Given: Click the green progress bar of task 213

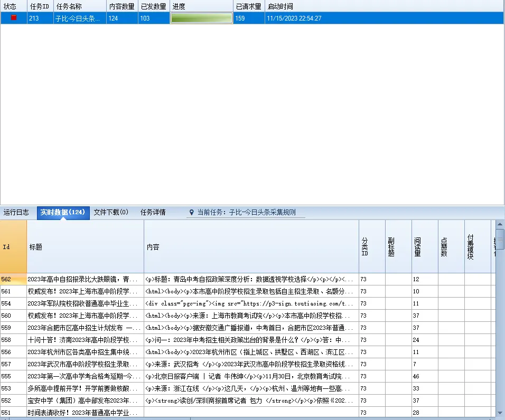Looking at the screenshot, I should [x=201, y=18].
